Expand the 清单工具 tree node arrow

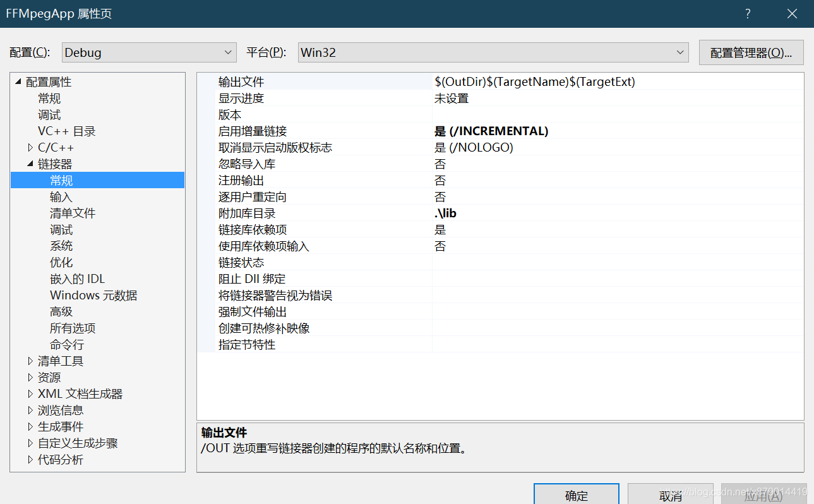pos(30,361)
